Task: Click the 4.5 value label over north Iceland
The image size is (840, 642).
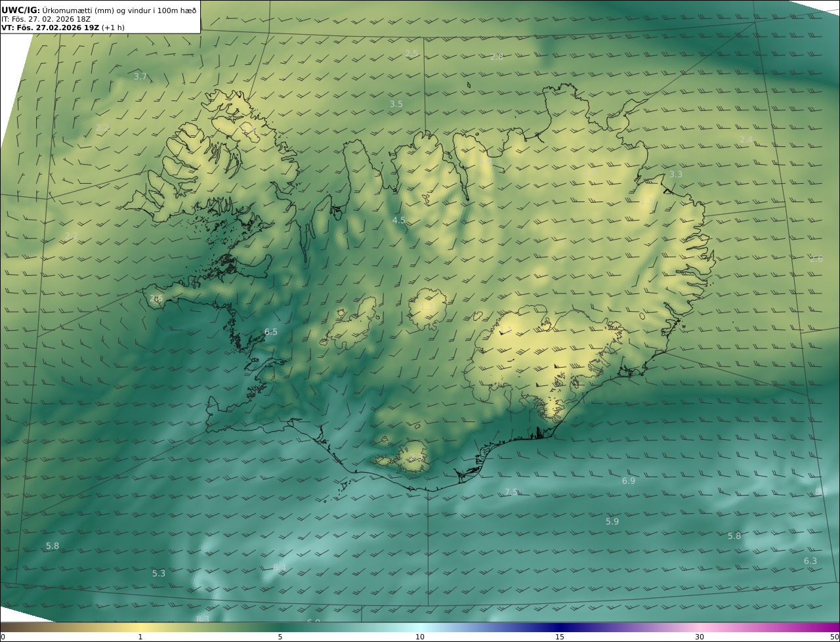Action: click(x=399, y=221)
